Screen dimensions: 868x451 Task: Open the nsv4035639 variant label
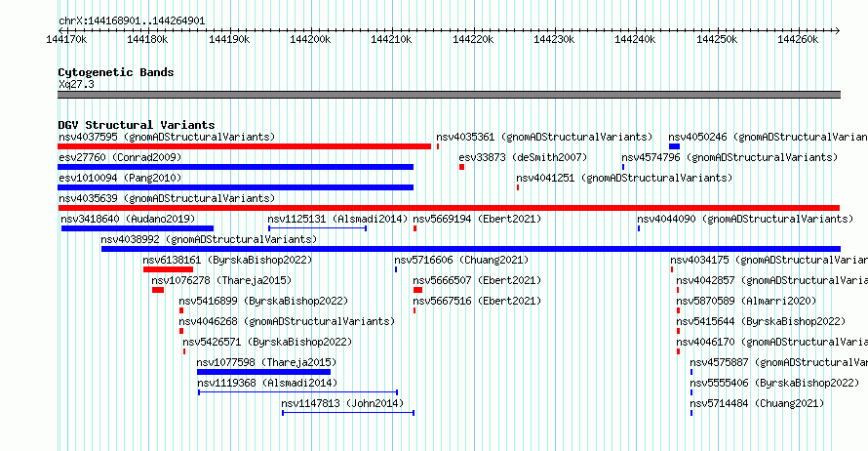point(167,198)
